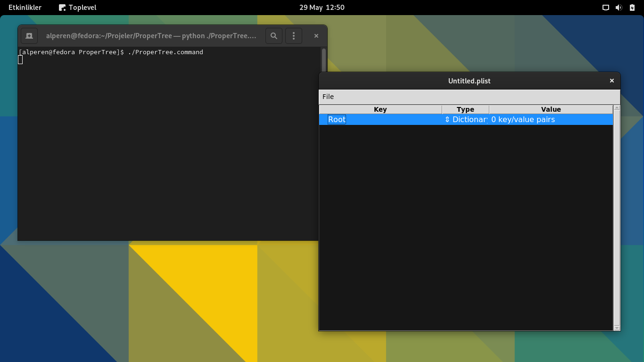Click the plist scrollbar down arrow
The height and width of the screenshot is (362, 644).
coord(617,328)
